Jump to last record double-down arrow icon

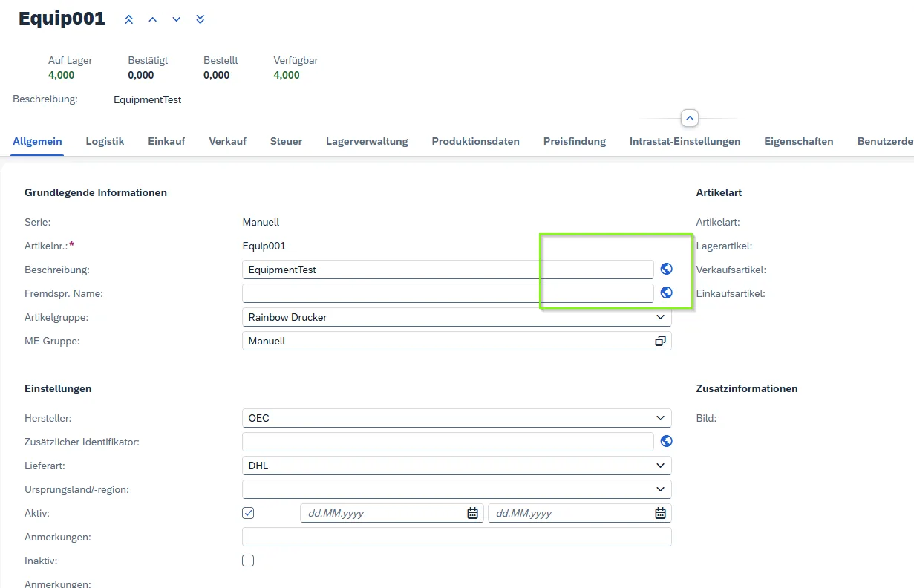click(x=200, y=19)
